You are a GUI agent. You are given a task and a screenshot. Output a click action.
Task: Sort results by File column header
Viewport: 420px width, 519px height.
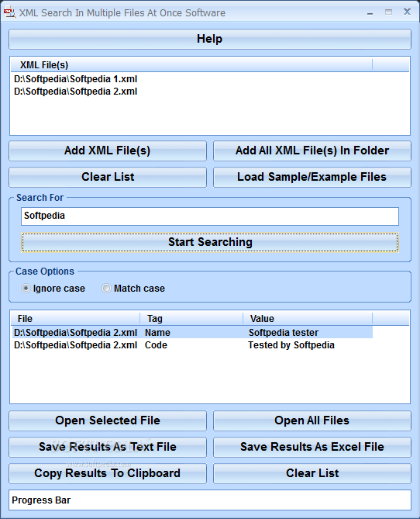pyautogui.click(x=75, y=318)
